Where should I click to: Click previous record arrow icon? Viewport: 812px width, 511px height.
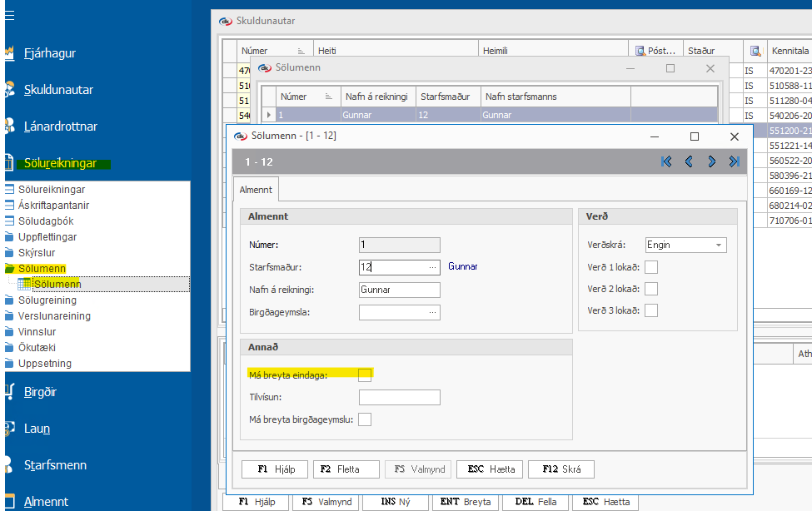689,161
